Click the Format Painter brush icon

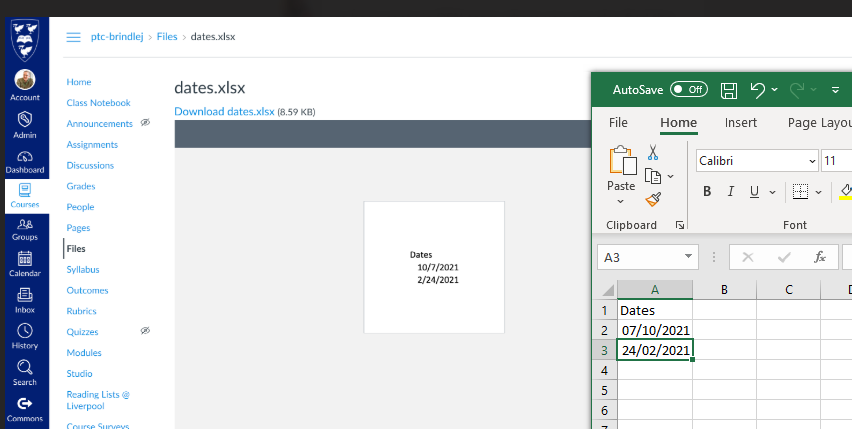[x=653, y=199]
